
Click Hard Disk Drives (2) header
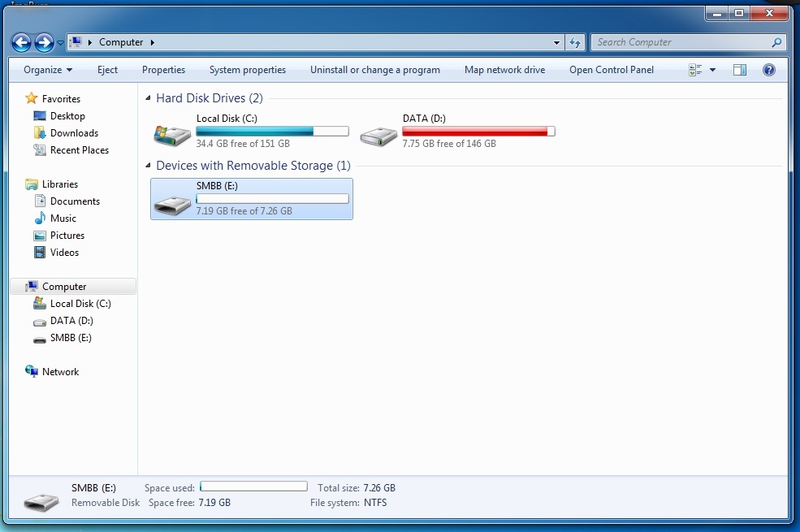coord(210,98)
